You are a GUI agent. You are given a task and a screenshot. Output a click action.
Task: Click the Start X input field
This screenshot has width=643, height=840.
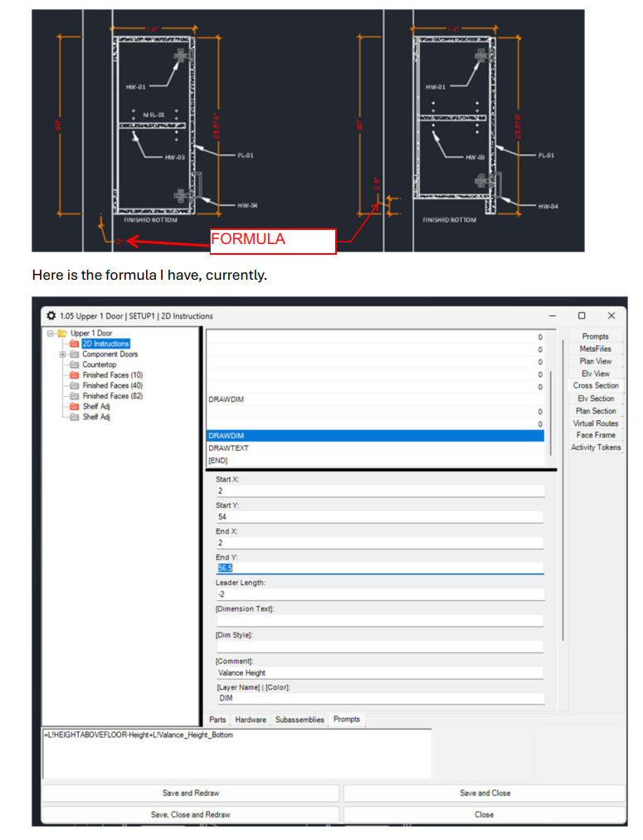[380, 491]
